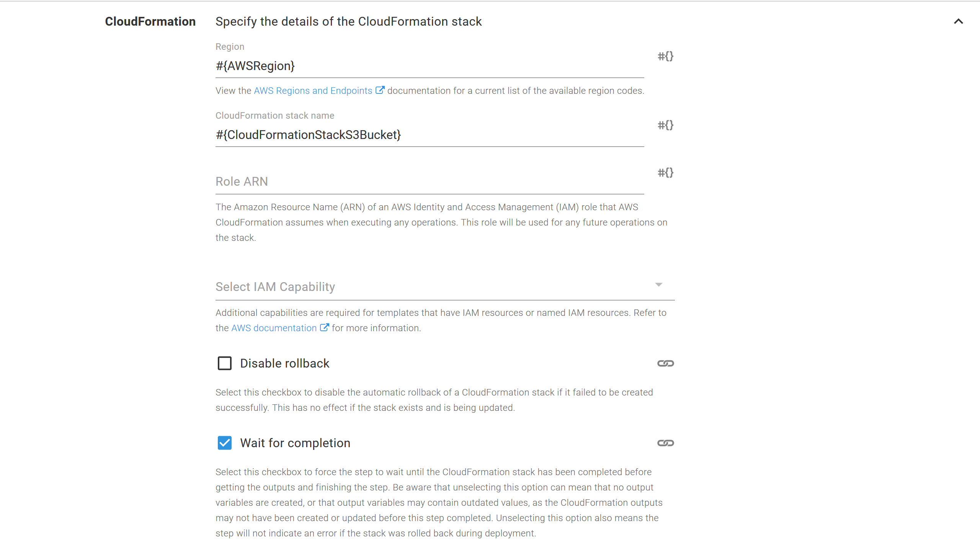The height and width of the screenshot is (559, 980).
Task: Uncheck the Wait for completion checkbox
Action: (x=225, y=443)
